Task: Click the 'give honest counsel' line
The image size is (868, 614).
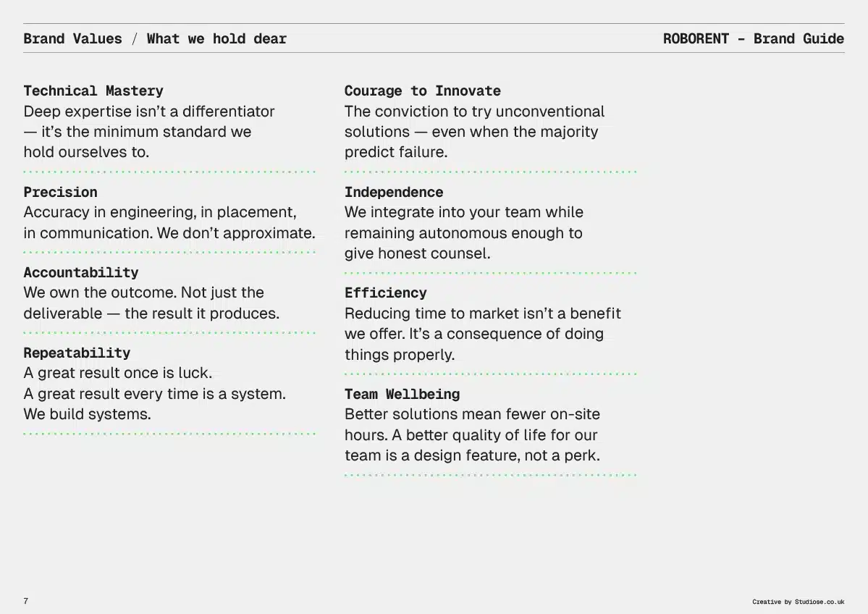Action: pos(418,253)
